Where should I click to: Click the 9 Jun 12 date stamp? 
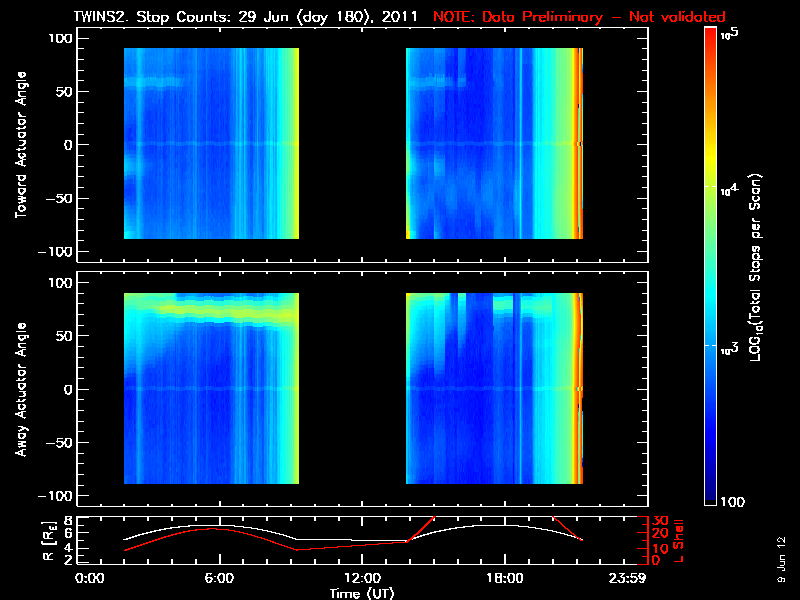781,560
